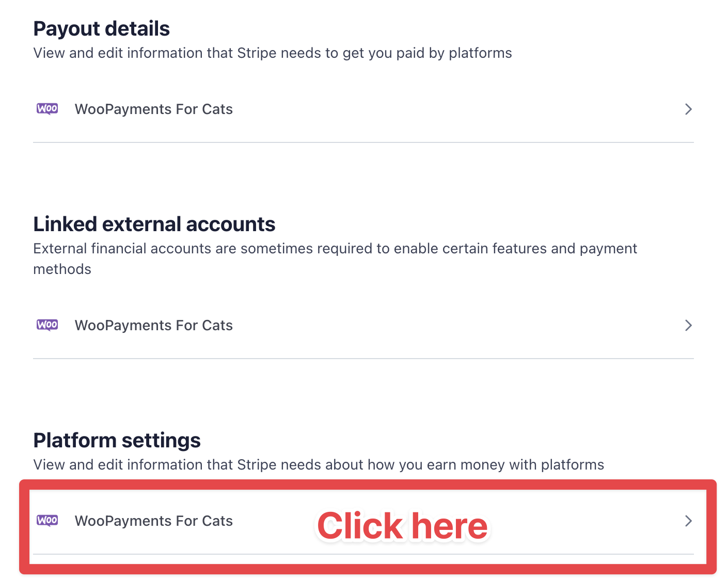728x581 pixels.
Task: Open WooPayments For Cats under Linked external accounts
Action: point(153,326)
